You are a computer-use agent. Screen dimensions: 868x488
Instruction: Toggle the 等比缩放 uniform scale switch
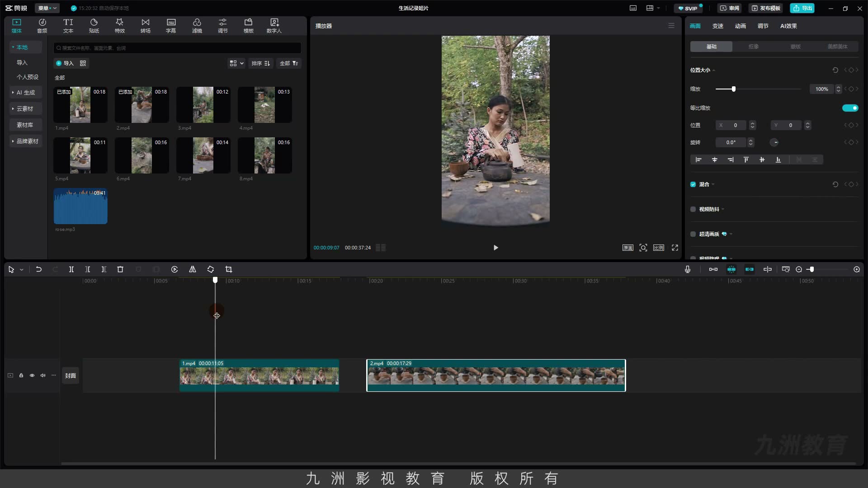pyautogui.click(x=850, y=108)
